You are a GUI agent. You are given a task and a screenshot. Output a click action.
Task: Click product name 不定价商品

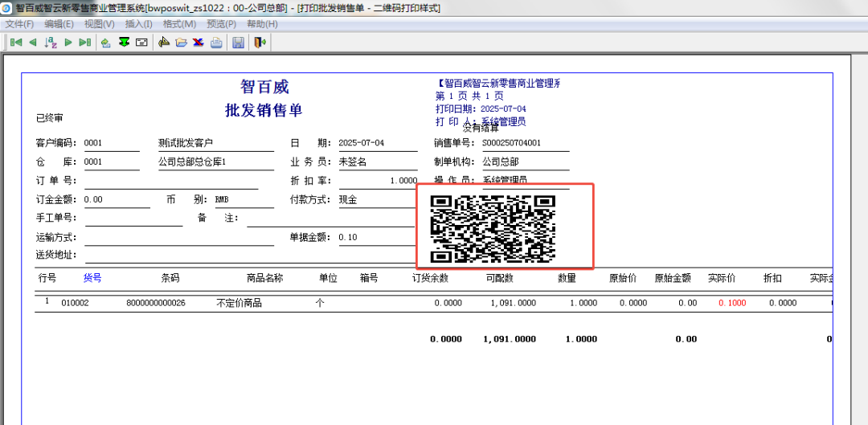[239, 303]
